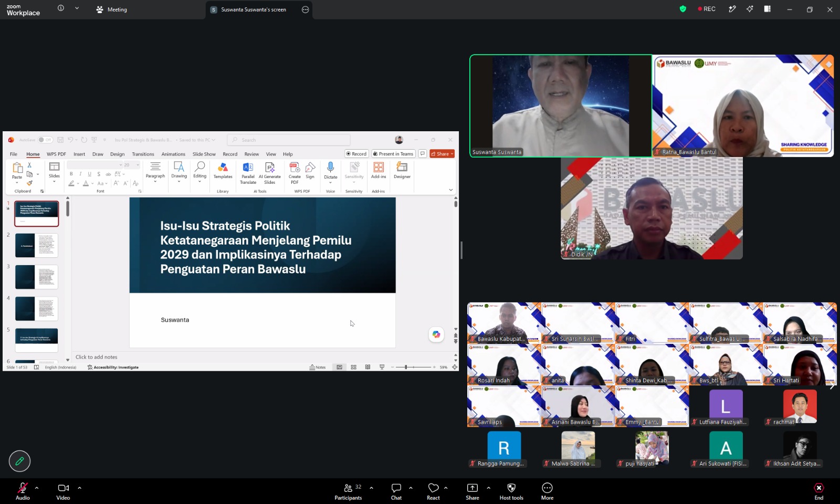Screen dimensions: 840x504
Task: Click in the PowerPoint Search box
Action: [289, 140]
